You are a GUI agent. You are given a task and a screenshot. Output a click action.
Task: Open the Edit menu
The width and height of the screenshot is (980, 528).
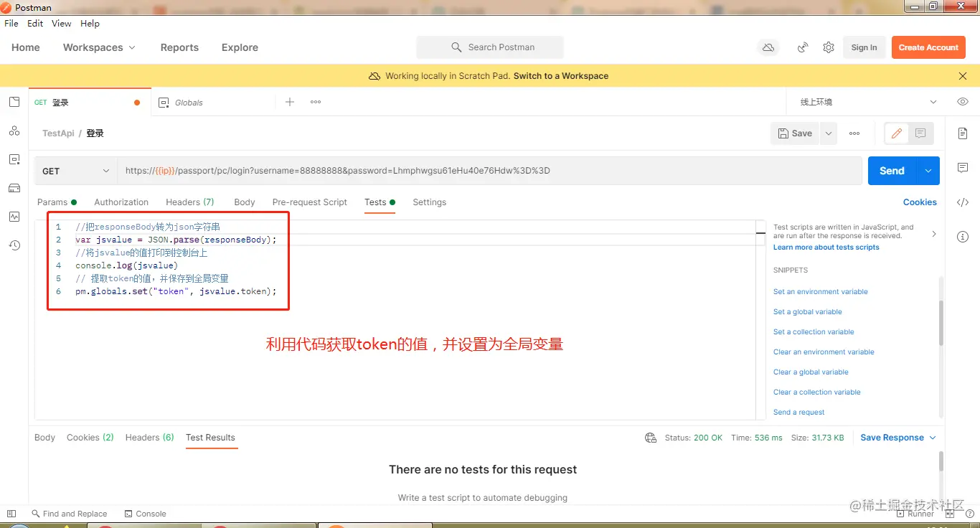pyautogui.click(x=35, y=24)
